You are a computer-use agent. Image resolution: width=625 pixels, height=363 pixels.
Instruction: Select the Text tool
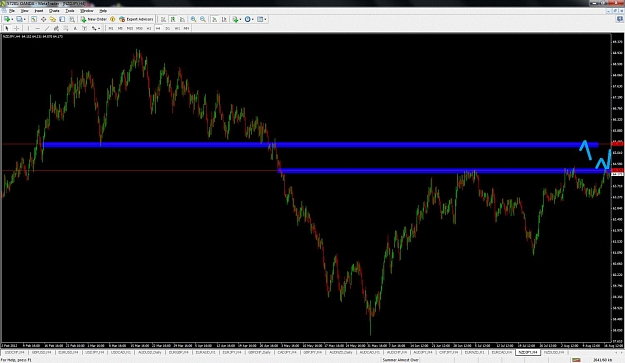pos(75,28)
